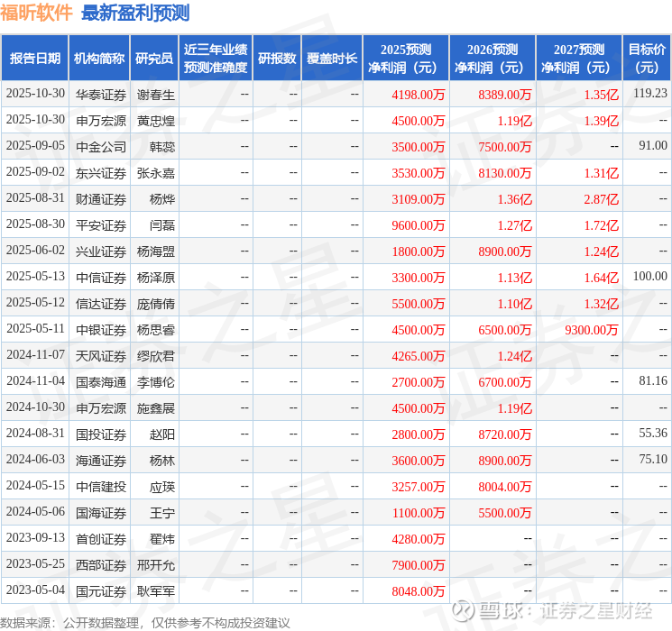Click the 8048.00万 profit value
Screen dimensions: 672x631
click(419, 591)
